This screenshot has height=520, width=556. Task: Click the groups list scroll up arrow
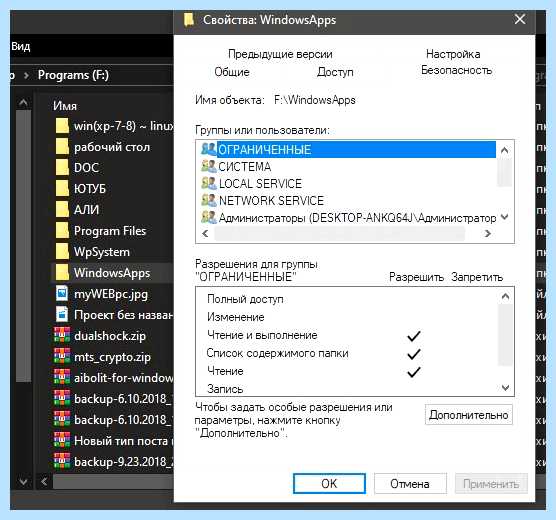pos(504,150)
